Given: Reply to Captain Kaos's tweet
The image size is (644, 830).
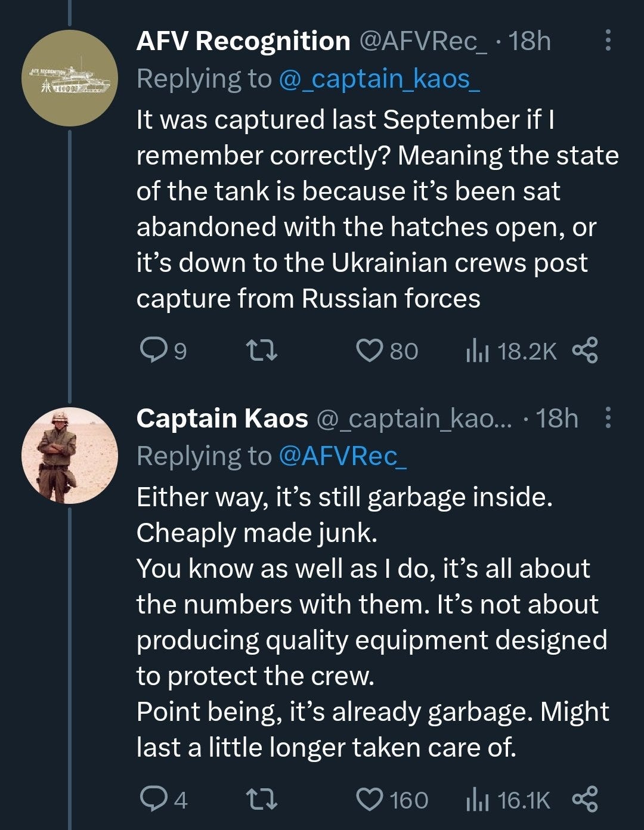Looking at the screenshot, I should (153, 799).
